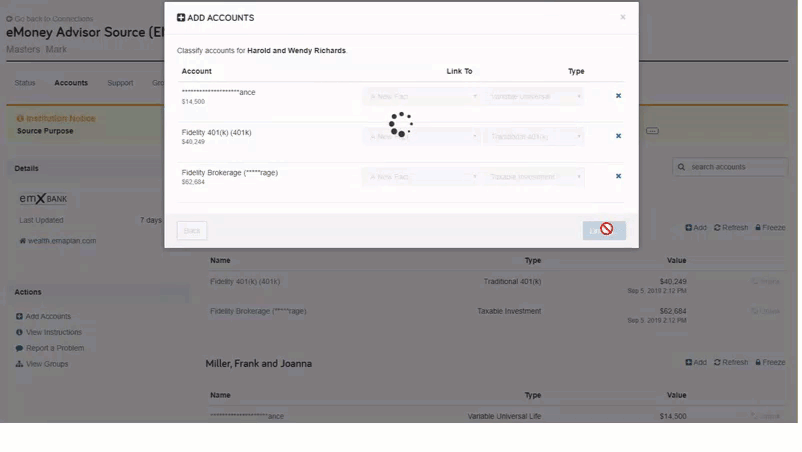802x452 pixels.
Task: Click Harold and Wendy Richards name in dialog
Action: [x=296, y=51]
